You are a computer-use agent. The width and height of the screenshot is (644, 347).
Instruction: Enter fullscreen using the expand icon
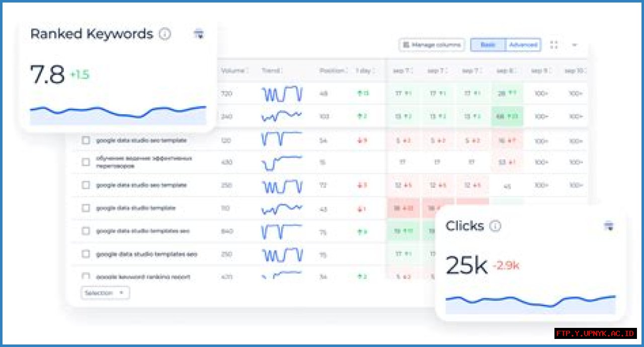click(x=554, y=44)
